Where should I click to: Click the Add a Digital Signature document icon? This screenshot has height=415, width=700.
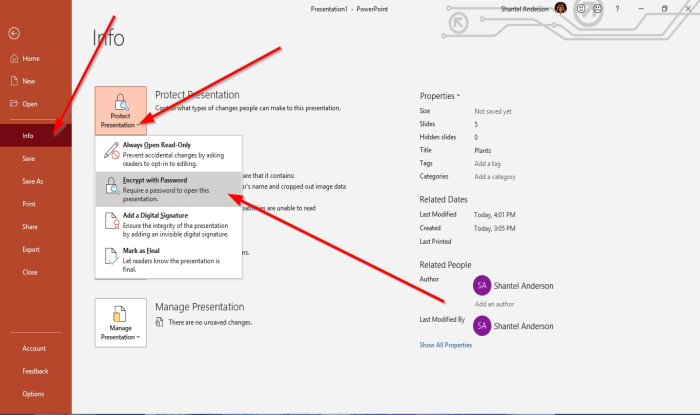[x=112, y=221]
